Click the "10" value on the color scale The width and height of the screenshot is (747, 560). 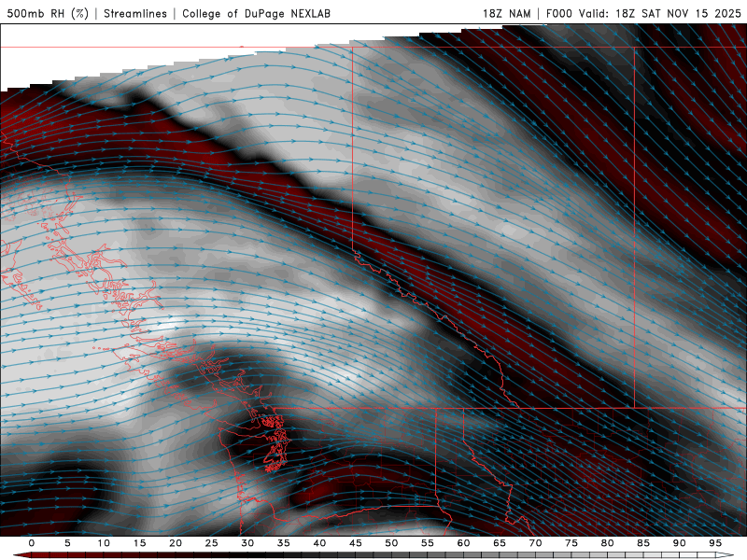104,543
